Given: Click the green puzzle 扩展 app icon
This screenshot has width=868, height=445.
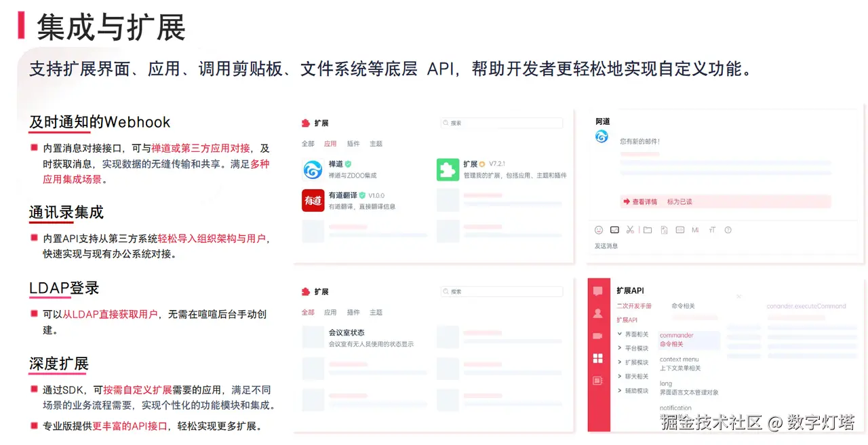Looking at the screenshot, I should [x=448, y=170].
